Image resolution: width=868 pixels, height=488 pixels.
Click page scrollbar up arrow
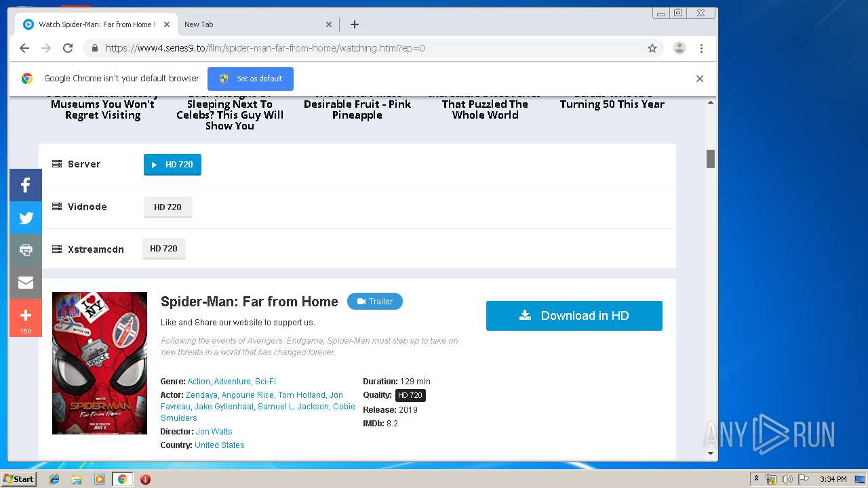pos(711,103)
